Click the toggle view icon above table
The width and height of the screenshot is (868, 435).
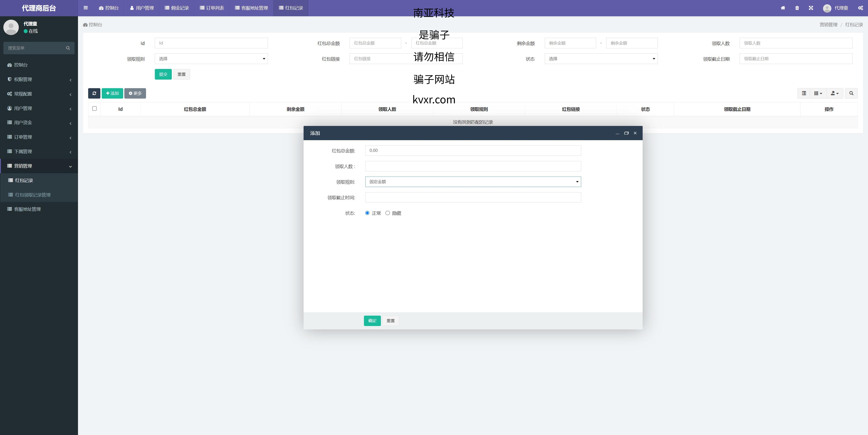click(804, 93)
